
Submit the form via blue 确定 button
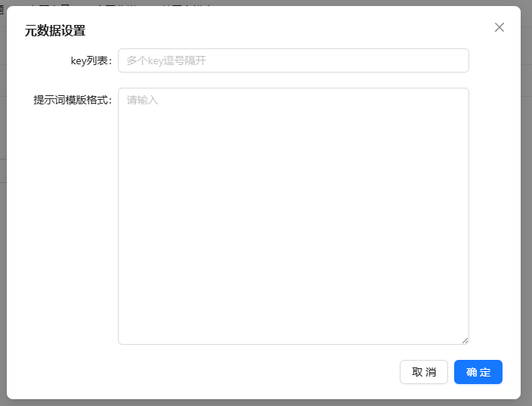coord(478,372)
